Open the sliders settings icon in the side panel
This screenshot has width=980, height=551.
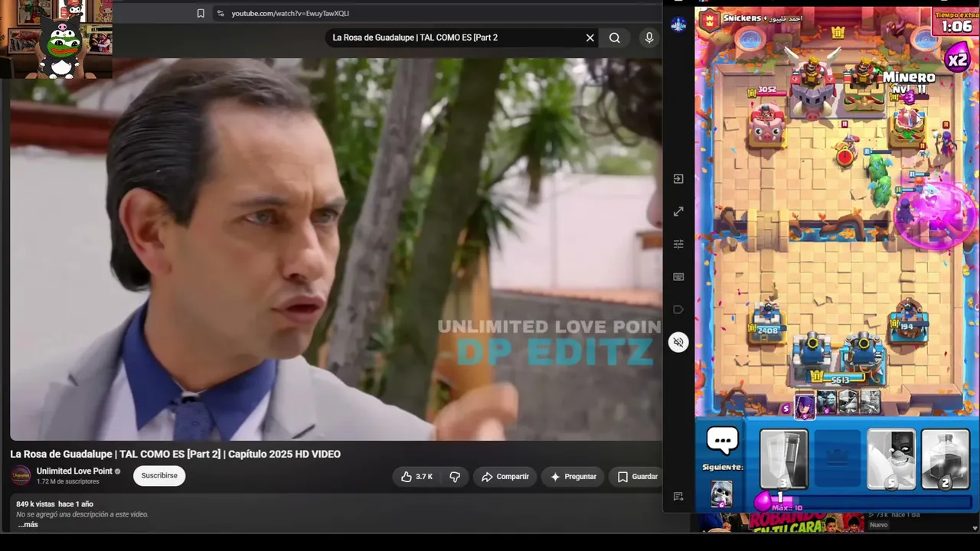tap(678, 244)
